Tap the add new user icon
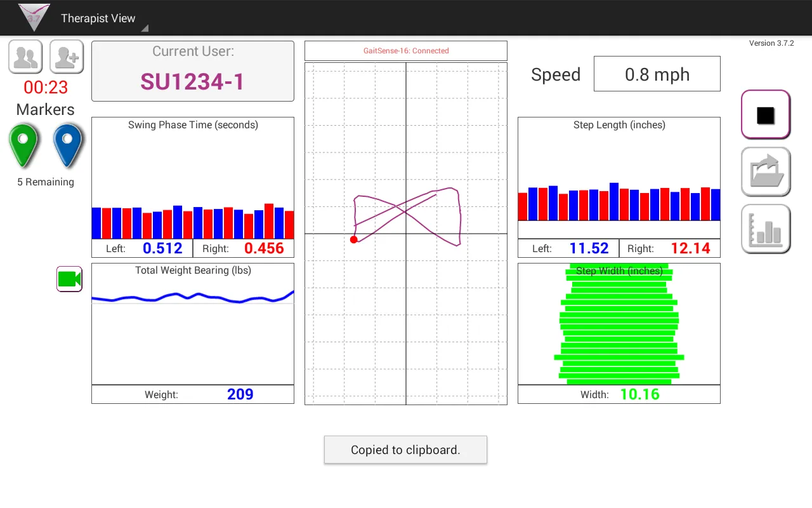The height and width of the screenshot is (508, 812). pos(67,57)
